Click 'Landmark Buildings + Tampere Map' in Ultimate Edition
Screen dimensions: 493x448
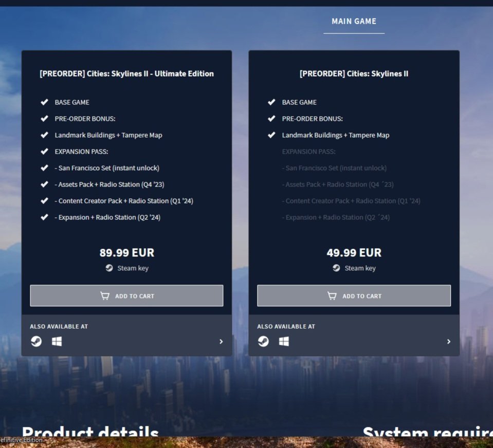[x=108, y=135]
